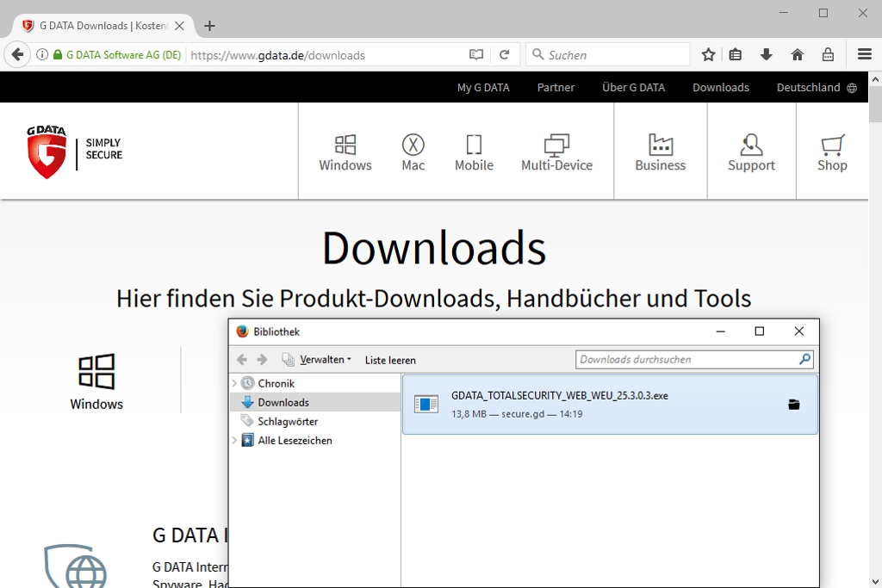This screenshot has width=882, height=588.
Task: Toggle reader view icon in address bar
Action: [x=475, y=54]
